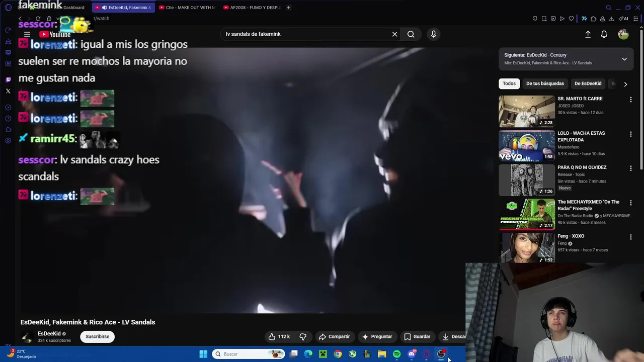Open Twitch in the browser sidebar

point(8,79)
